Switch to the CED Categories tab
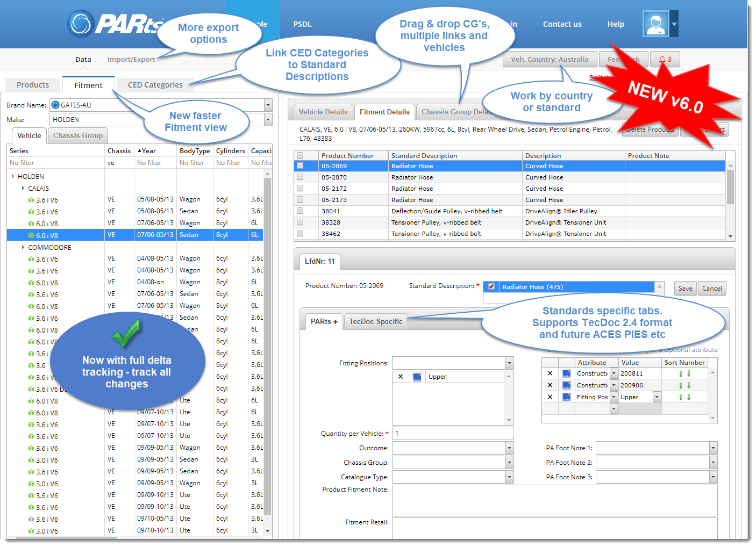 (155, 85)
